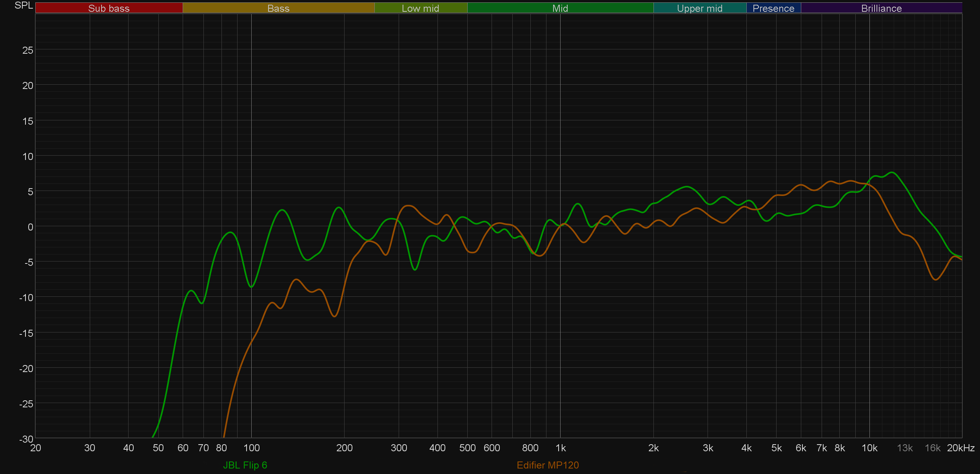Select the Upper mid band header
The width and height of the screenshot is (980, 474).
click(699, 8)
